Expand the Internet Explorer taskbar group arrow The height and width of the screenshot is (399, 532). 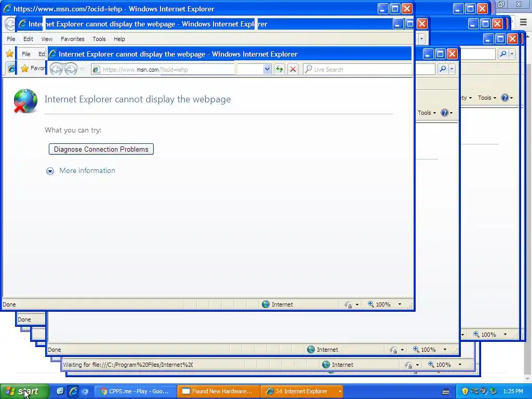pyautogui.click(x=340, y=392)
